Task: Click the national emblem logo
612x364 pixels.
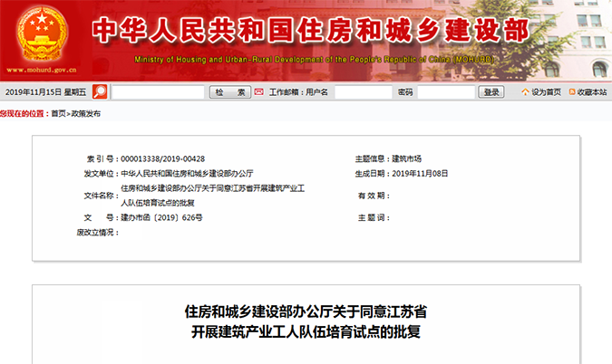Action: (x=42, y=34)
